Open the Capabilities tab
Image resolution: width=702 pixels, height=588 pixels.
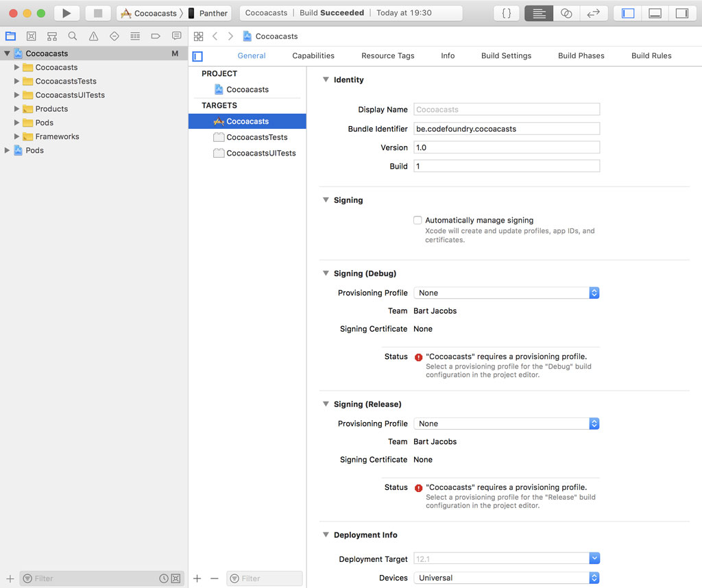(x=313, y=56)
